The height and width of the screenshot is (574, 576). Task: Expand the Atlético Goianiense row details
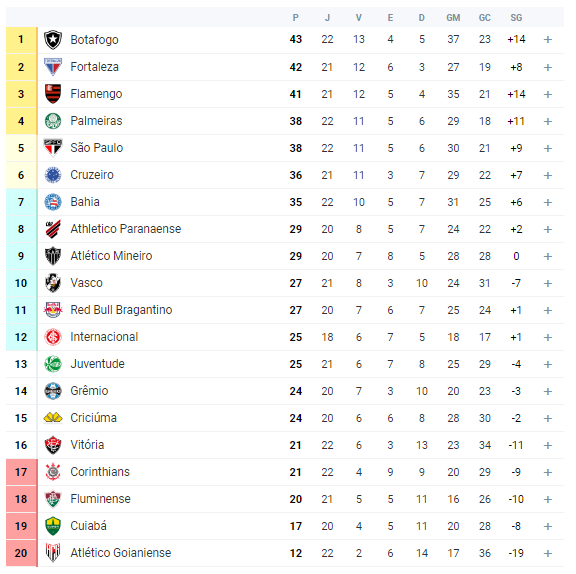(548, 553)
